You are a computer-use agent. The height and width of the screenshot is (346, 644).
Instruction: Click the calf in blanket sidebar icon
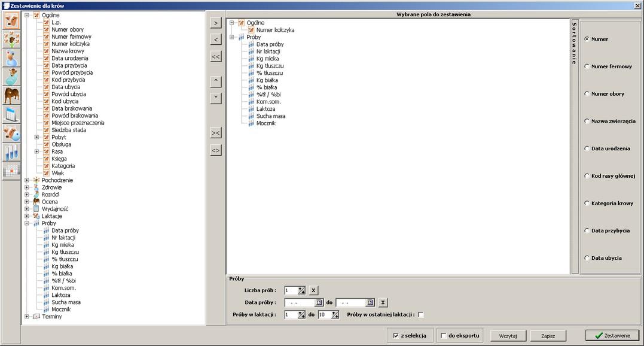11,77
